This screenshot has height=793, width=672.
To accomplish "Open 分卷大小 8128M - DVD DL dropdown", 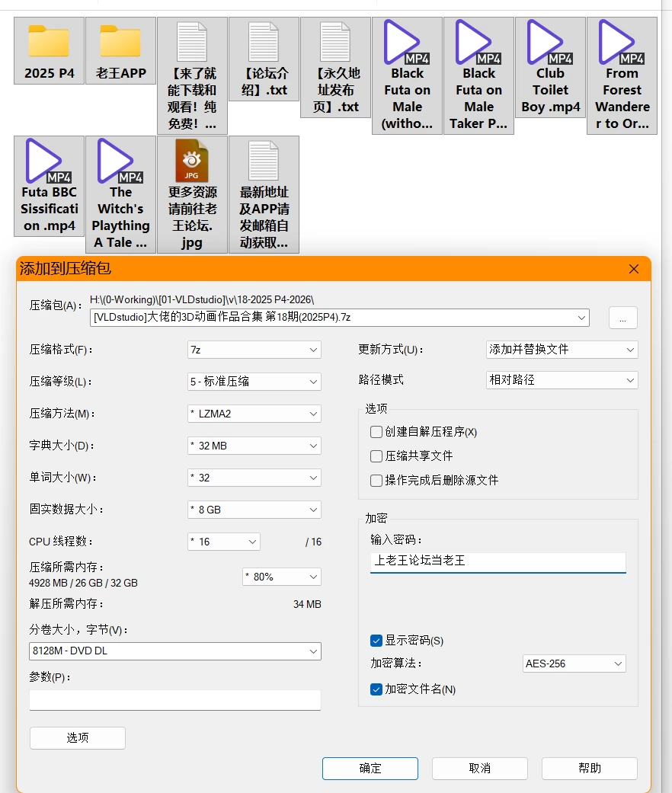I will 175,651.
